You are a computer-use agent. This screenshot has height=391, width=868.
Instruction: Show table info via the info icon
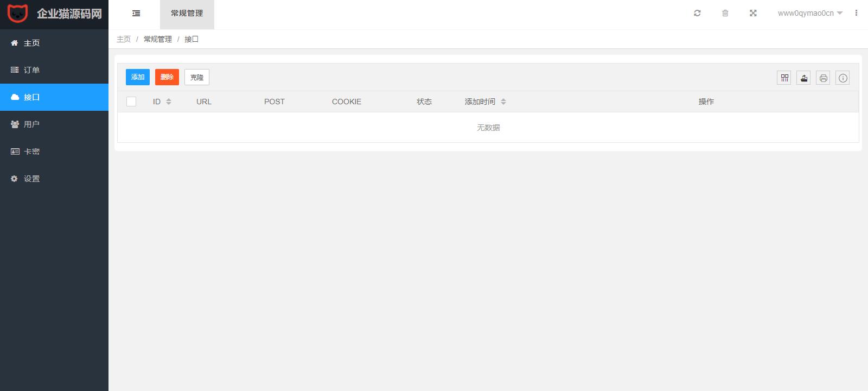[843, 78]
